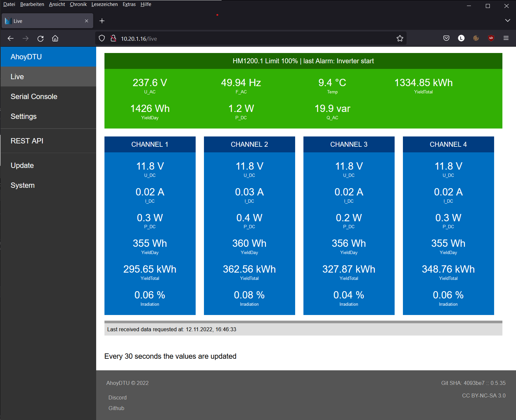Click the tracking protection shield icon

(102, 38)
